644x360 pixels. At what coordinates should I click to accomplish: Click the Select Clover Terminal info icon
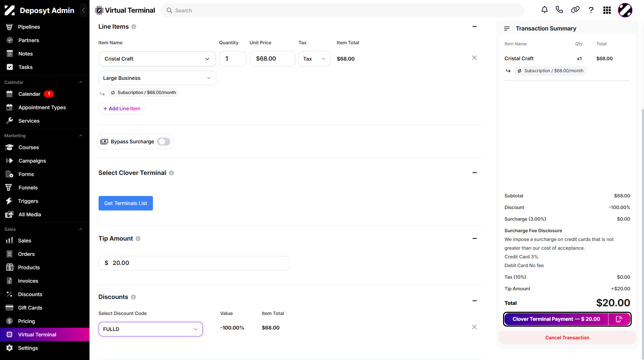(171, 173)
